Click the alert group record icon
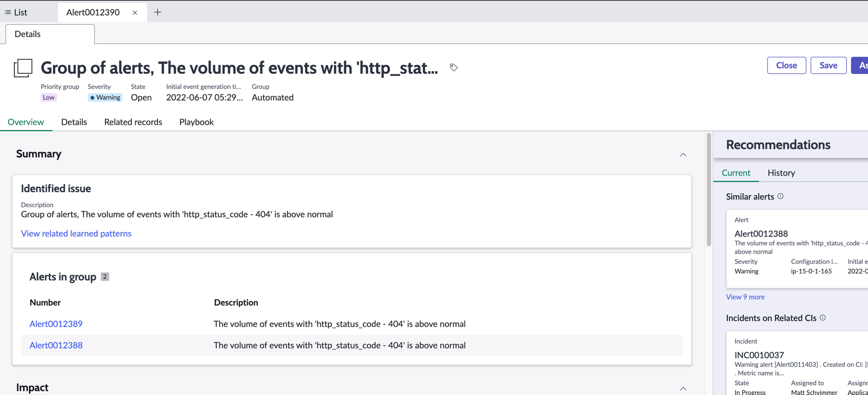Screen dimensions: 868x395 tap(23, 68)
